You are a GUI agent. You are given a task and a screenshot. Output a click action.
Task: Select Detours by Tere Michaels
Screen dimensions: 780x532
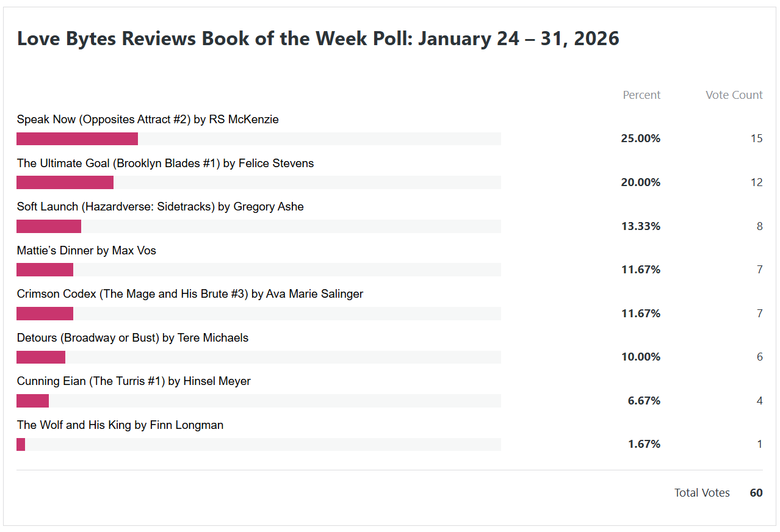132,338
